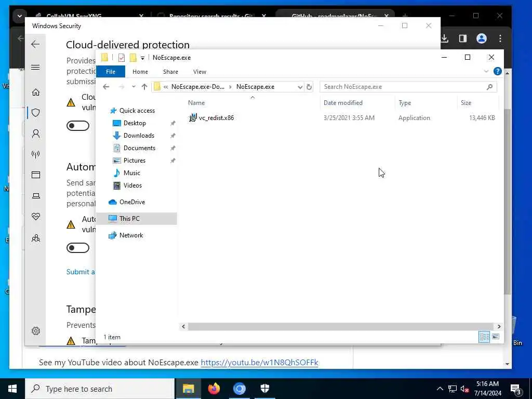Select Documents in navigation pane
The width and height of the screenshot is (532, 399).
coord(139,148)
